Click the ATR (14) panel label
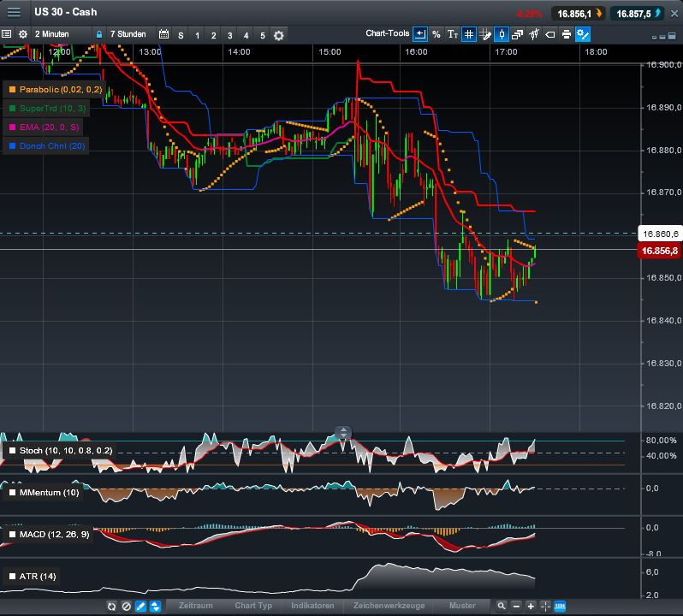 coord(38,577)
